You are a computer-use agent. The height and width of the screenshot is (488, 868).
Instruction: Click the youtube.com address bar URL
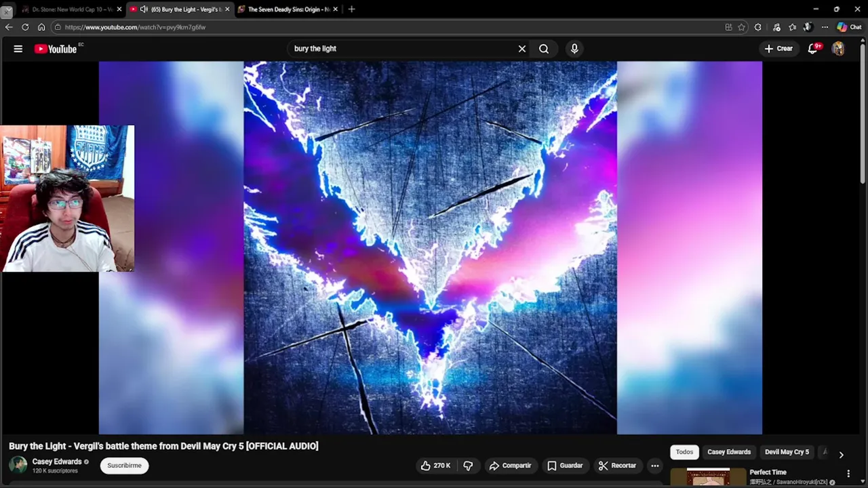[135, 27]
